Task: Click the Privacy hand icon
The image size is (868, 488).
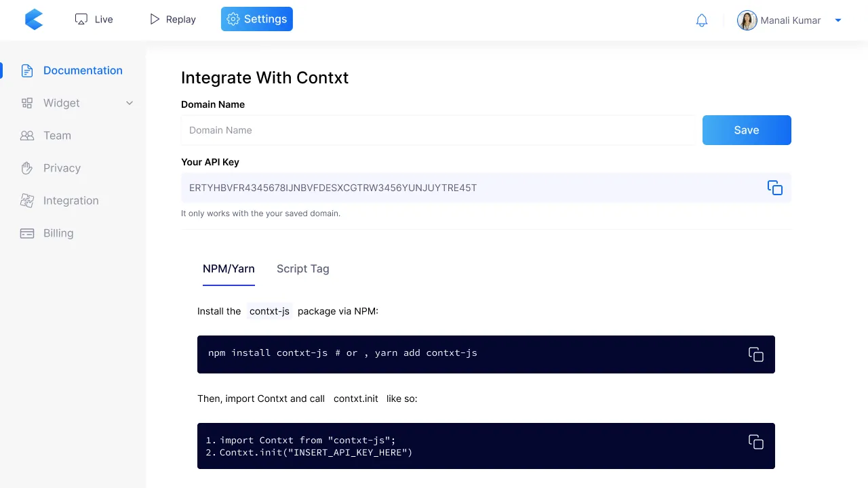Action: point(27,168)
